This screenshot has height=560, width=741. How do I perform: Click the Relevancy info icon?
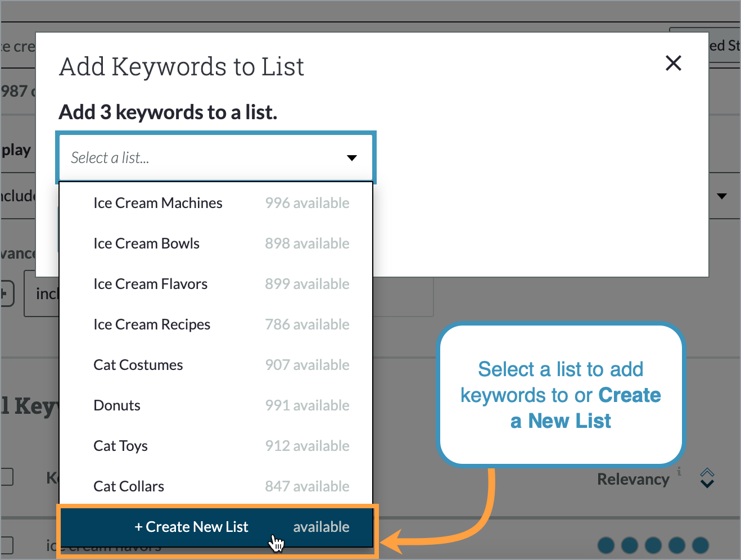point(680,472)
